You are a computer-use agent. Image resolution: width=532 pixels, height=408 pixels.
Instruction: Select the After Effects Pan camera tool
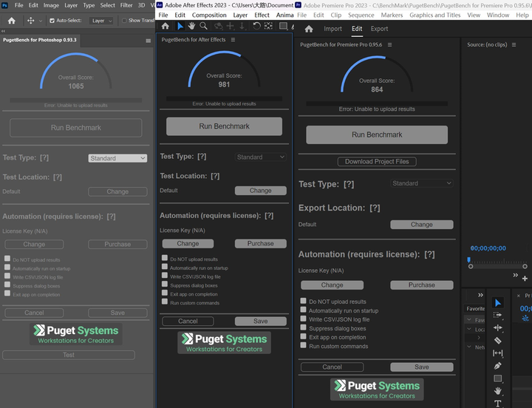pos(231,26)
